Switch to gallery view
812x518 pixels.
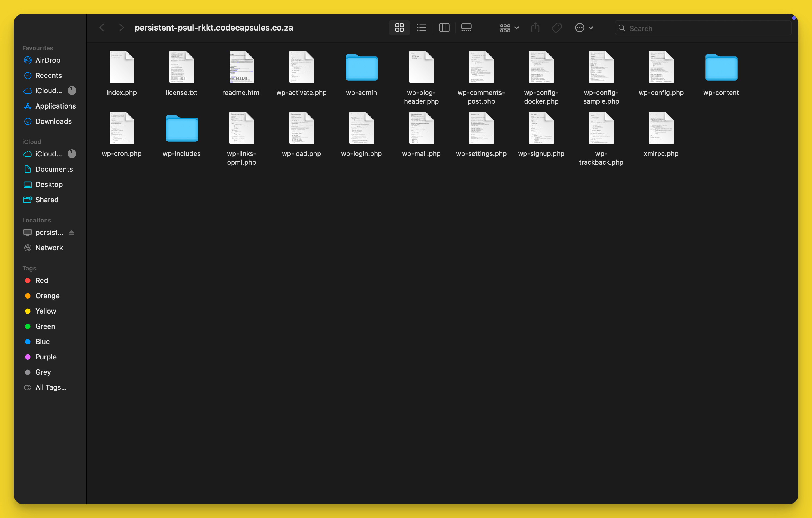pyautogui.click(x=466, y=28)
